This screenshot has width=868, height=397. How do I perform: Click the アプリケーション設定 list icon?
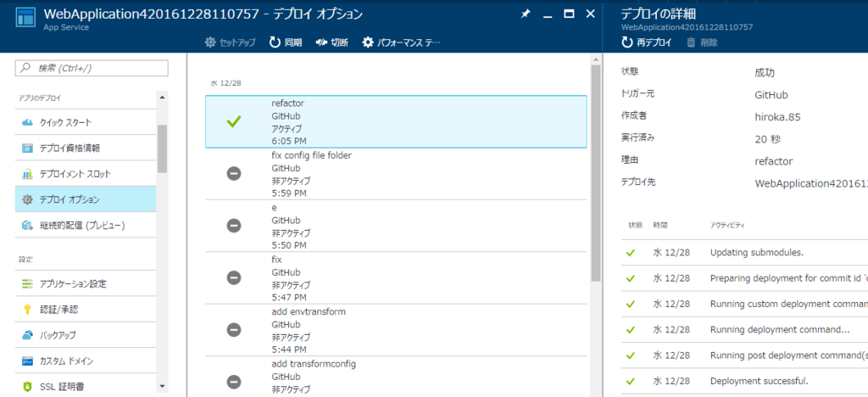pyautogui.click(x=28, y=284)
